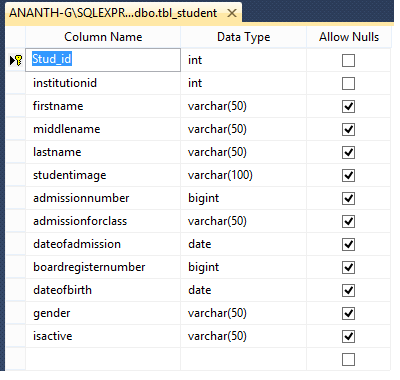Toggle Allow Nulls for institutionid

pyautogui.click(x=348, y=84)
